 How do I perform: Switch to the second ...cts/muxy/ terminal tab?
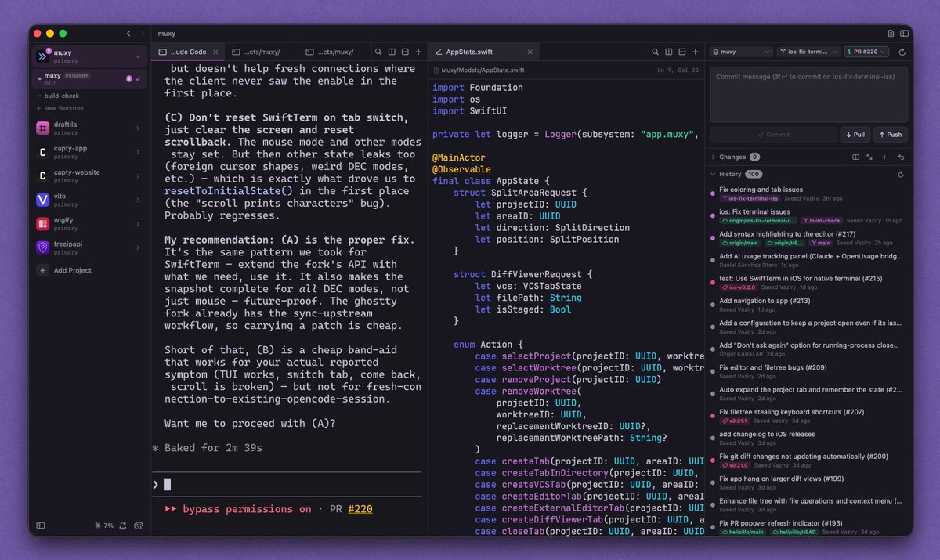[259, 52]
